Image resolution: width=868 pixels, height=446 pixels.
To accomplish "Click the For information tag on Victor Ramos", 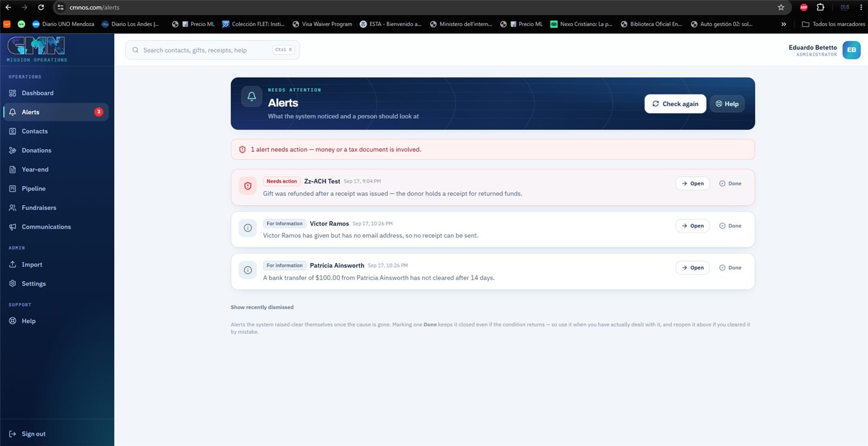I will [285, 224].
